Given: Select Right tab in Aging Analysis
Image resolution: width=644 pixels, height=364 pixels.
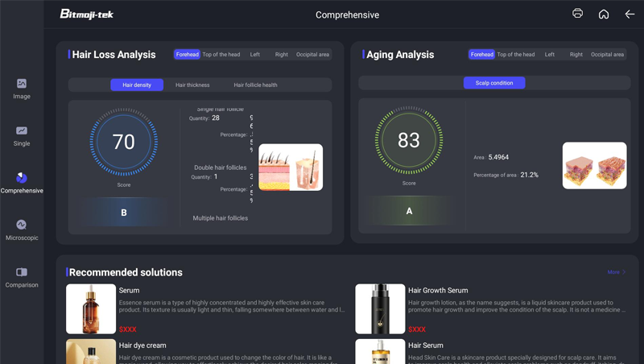Looking at the screenshot, I should click(576, 54).
